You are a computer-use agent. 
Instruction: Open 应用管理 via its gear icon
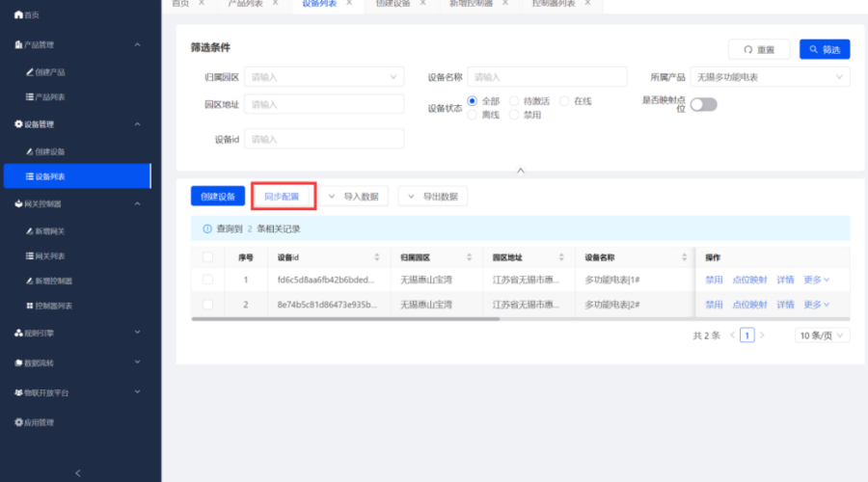(18, 422)
